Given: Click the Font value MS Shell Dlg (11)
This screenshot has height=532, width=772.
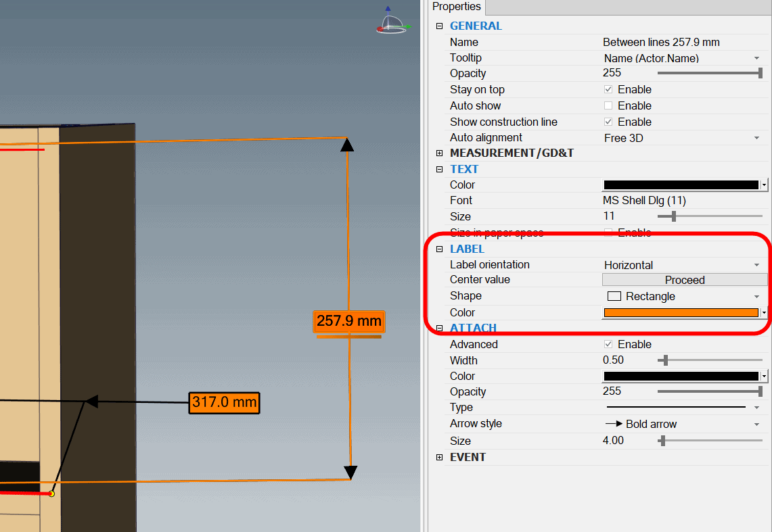Looking at the screenshot, I should tap(644, 201).
